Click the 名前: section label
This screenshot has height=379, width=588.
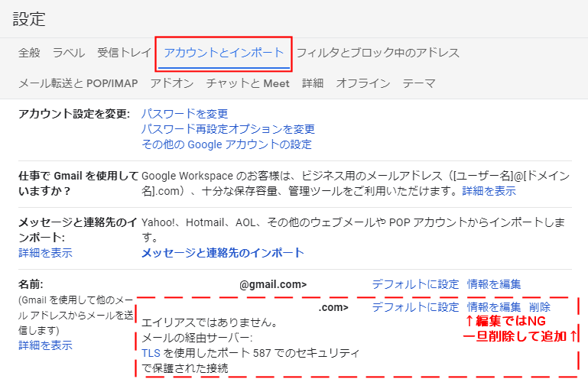click(31, 284)
